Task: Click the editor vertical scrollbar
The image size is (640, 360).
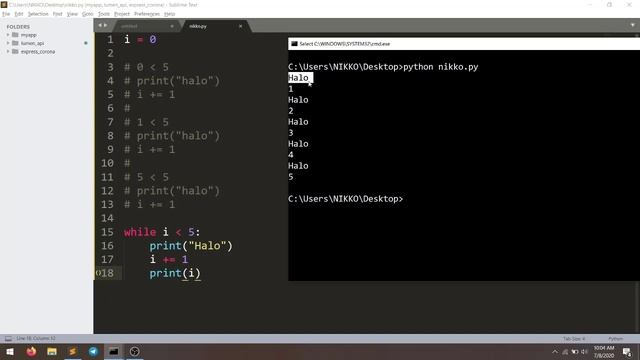Action: pyautogui.click(x=637, y=184)
